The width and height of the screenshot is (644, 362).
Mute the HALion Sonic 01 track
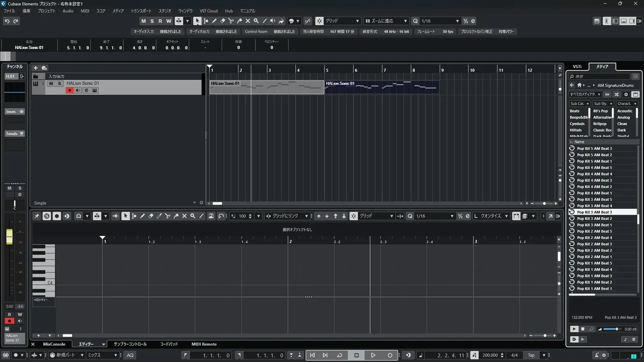(x=51, y=83)
